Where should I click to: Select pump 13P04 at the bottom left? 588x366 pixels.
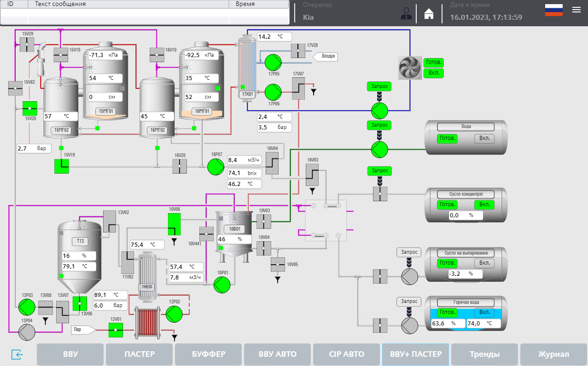click(26, 330)
